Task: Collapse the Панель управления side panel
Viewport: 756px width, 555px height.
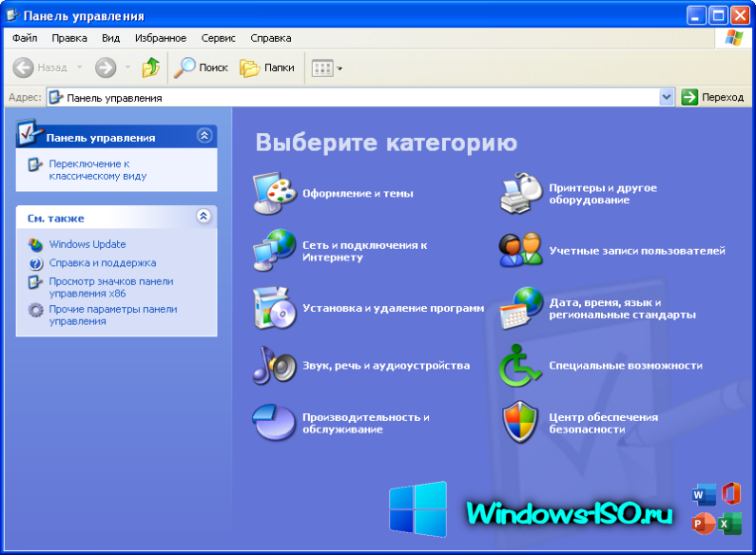Action: pos(204,136)
